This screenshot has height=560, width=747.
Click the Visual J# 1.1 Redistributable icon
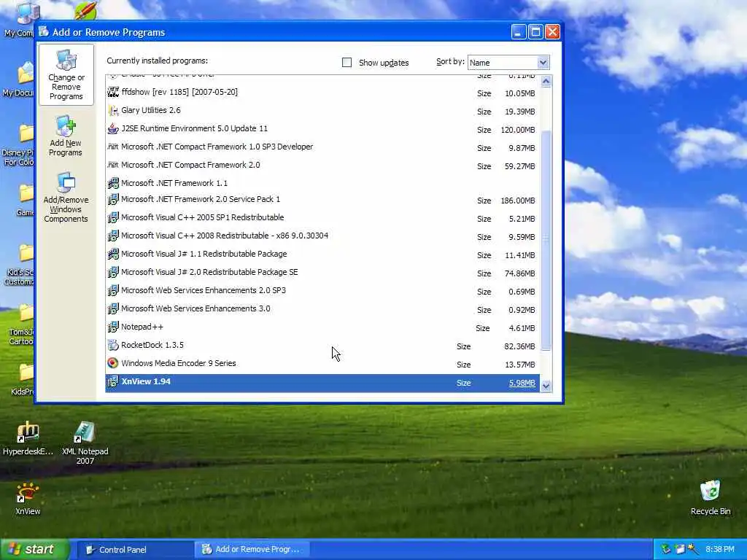click(113, 254)
